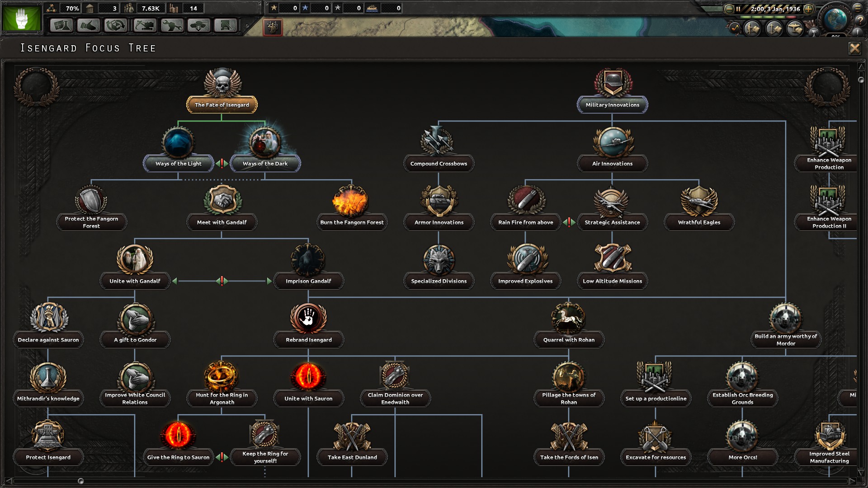Open the main menu hamburger button

pos(857,8)
